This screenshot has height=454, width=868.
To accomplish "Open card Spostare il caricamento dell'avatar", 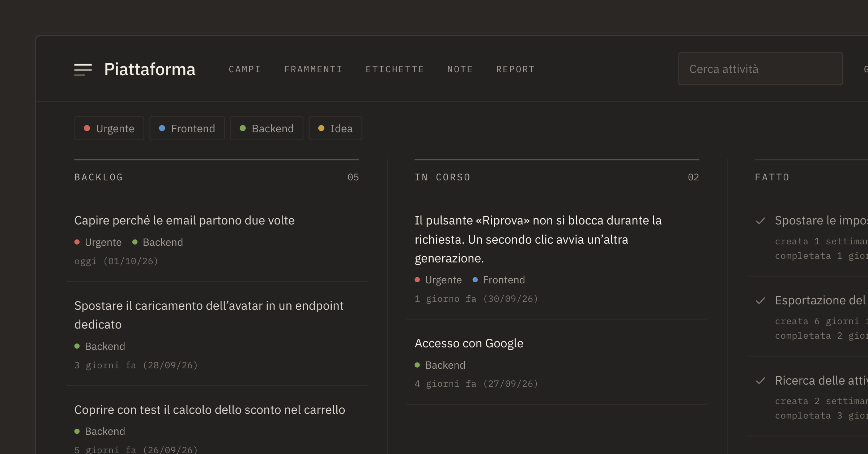I will [217, 334].
